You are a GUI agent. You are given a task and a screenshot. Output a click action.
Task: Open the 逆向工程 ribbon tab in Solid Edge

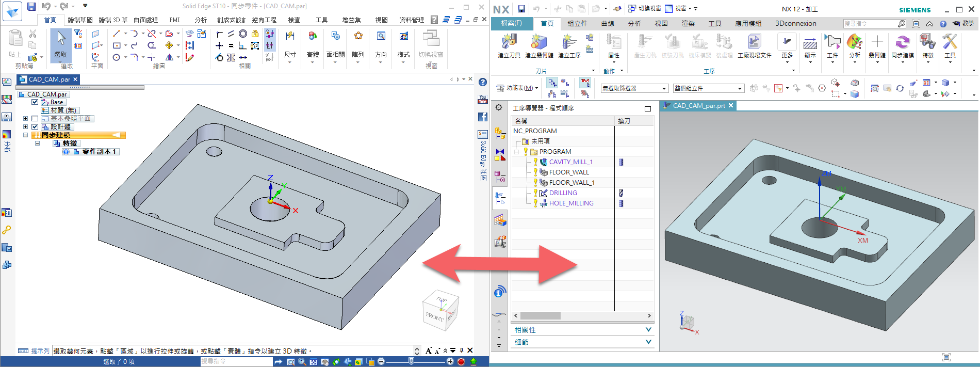point(264,20)
